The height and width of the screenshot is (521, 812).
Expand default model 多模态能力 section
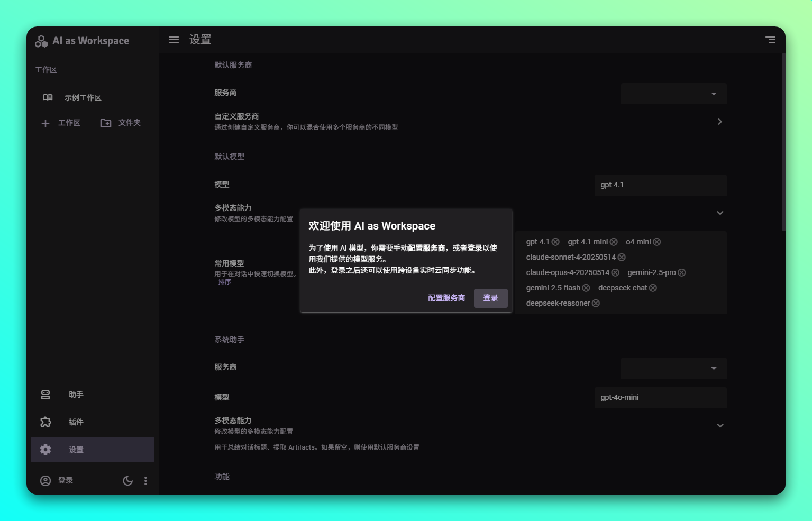[720, 213]
